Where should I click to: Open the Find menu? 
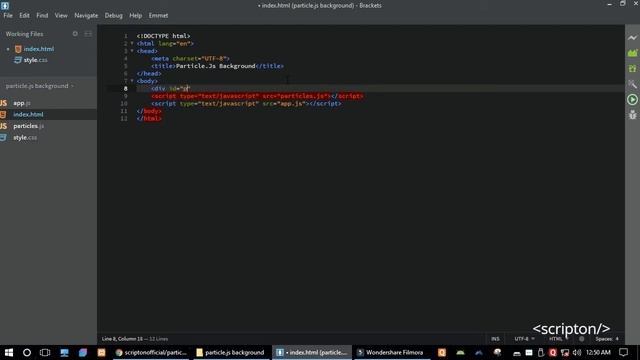coord(42,16)
